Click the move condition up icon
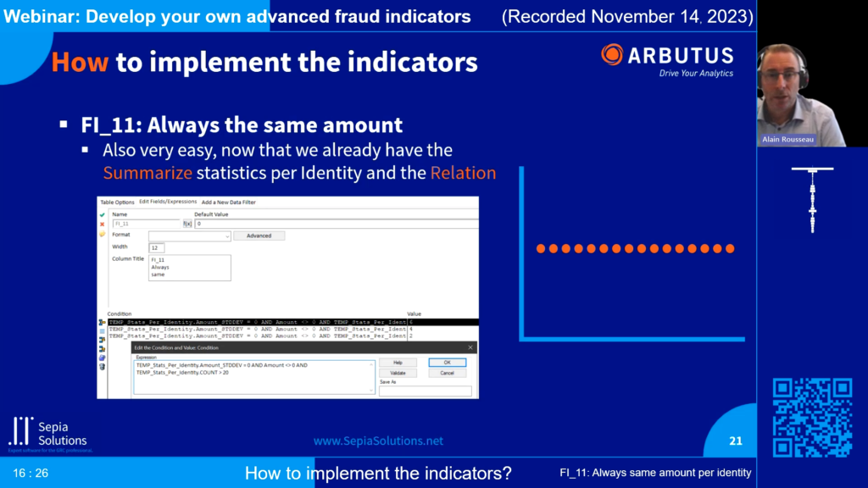 [x=103, y=340]
